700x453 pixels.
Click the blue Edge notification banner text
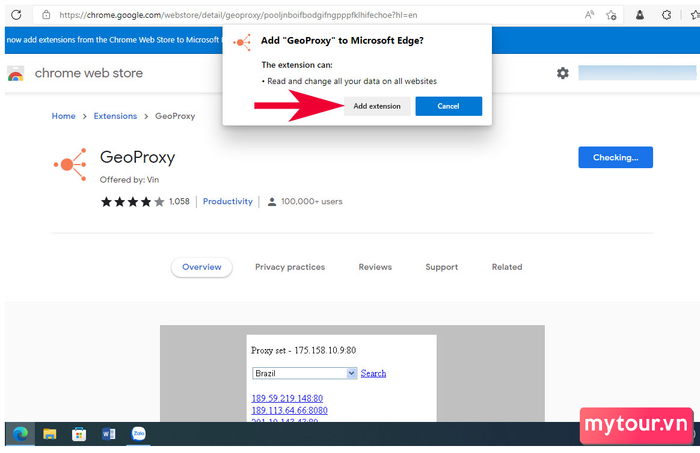(x=113, y=40)
